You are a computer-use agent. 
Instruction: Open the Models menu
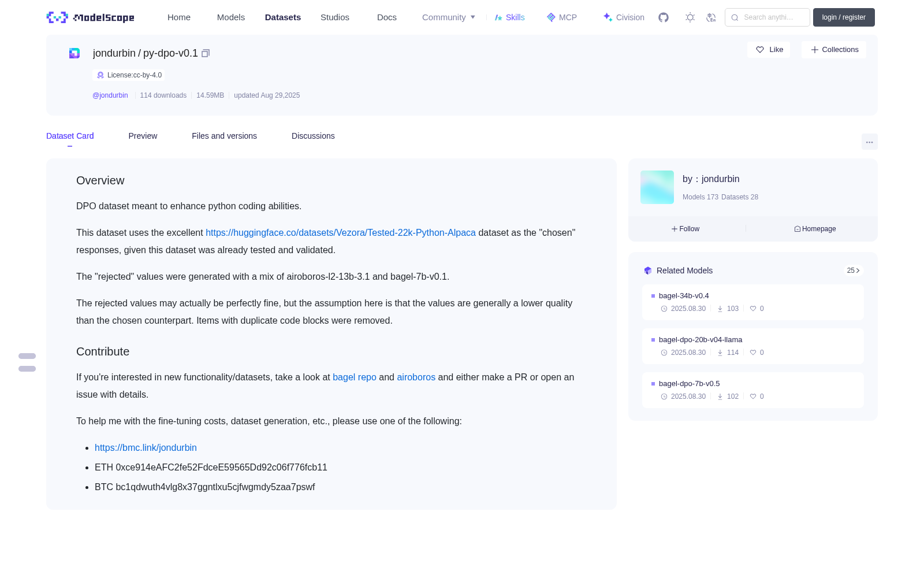coord(231,17)
